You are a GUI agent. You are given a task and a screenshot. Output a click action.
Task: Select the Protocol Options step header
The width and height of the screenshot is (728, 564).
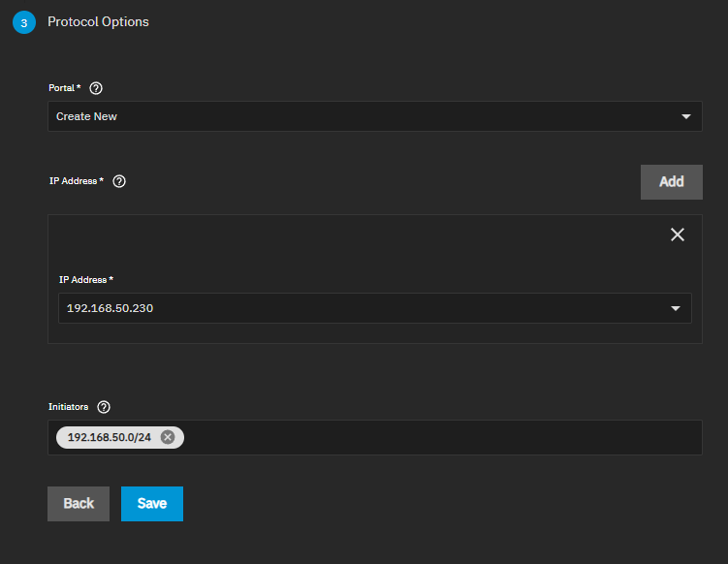[x=98, y=21]
